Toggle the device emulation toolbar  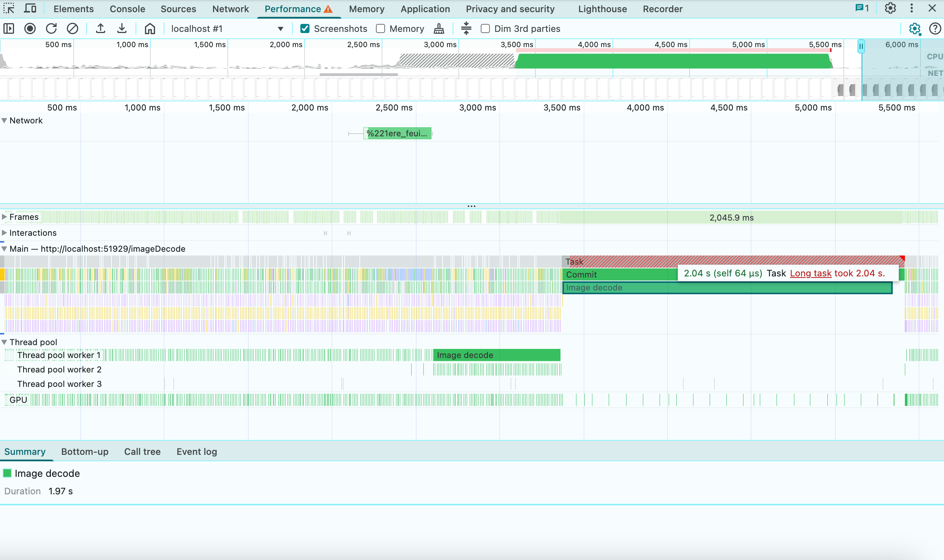tap(30, 8)
